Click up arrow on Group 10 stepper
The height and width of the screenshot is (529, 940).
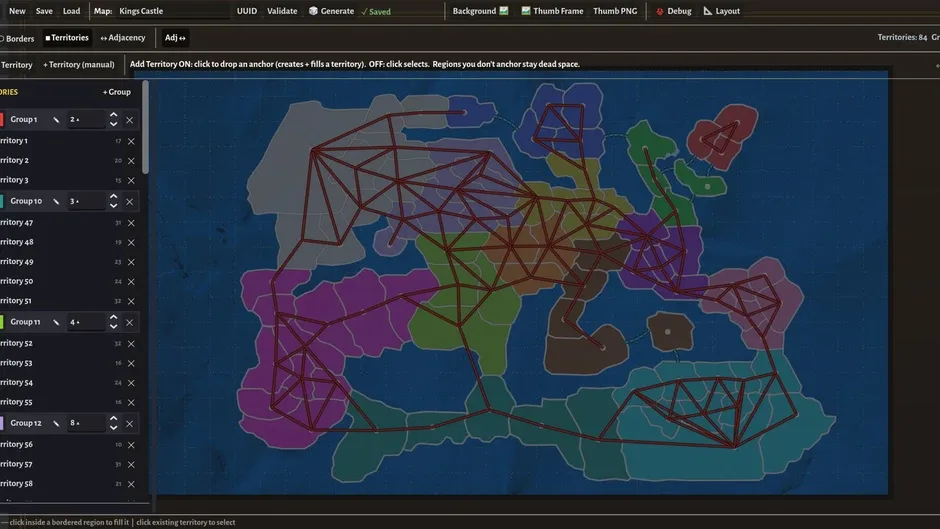tap(113, 197)
